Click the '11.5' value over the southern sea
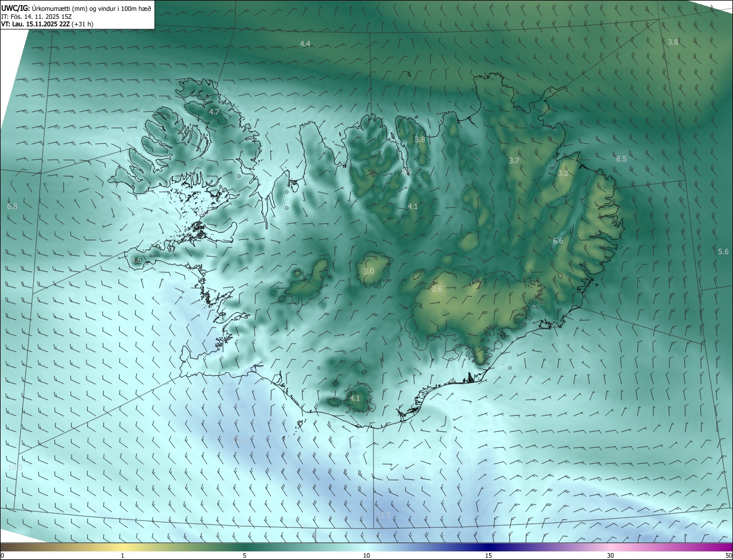This screenshot has height=560, width=733. [x=384, y=515]
